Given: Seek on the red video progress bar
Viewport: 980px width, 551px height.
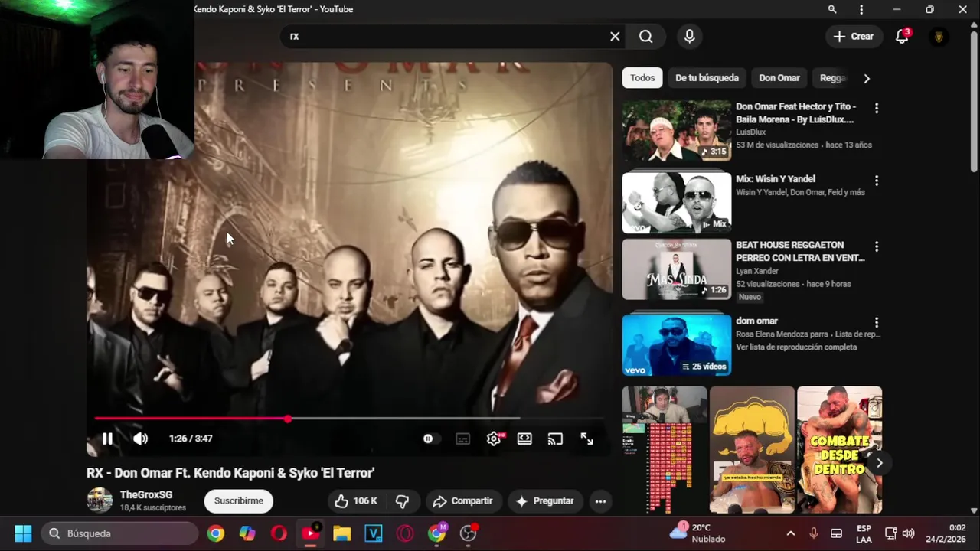Looking at the screenshot, I should tap(349, 419).
